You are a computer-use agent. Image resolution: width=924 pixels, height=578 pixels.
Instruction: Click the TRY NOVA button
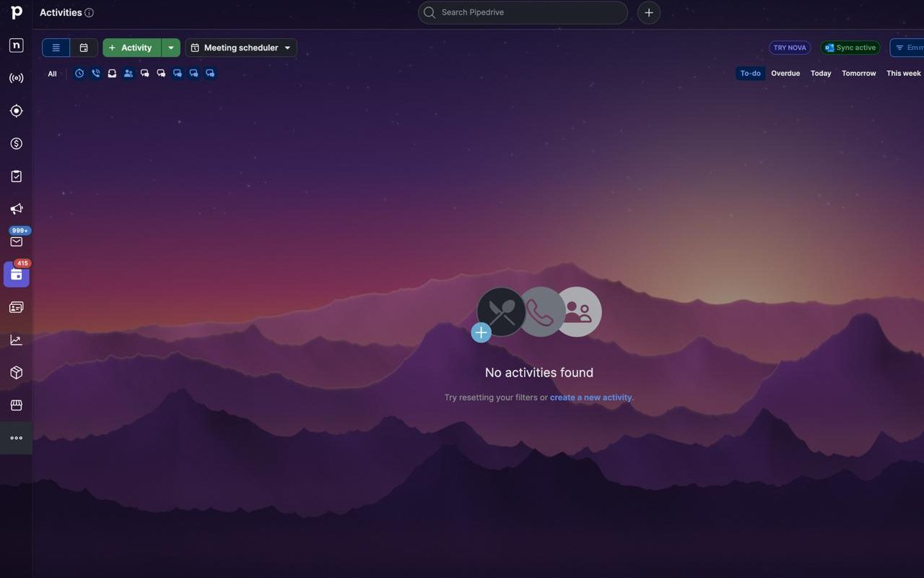point(790,48)
